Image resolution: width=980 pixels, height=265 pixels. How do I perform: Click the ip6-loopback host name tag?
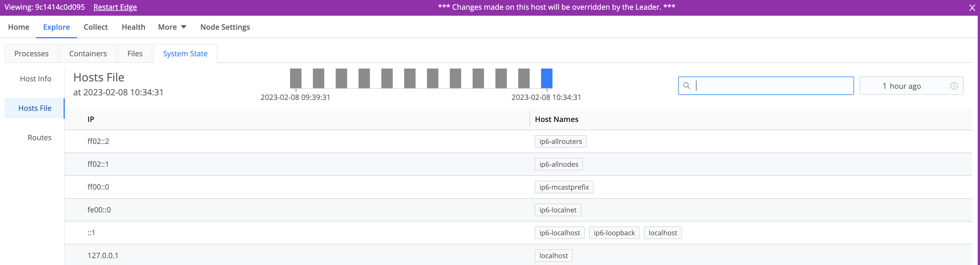point(614,233)
